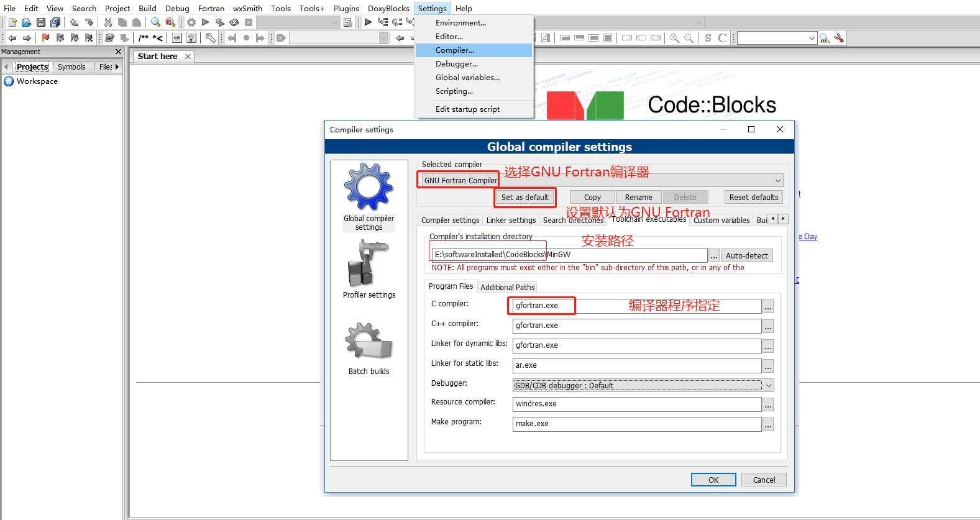Screen dimensions: 980x520
Task: Click the Open file folder icon
Action: coord(27,22)
